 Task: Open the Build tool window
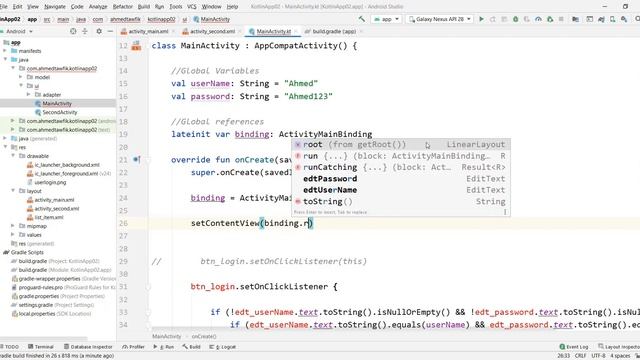click(191, 347)
